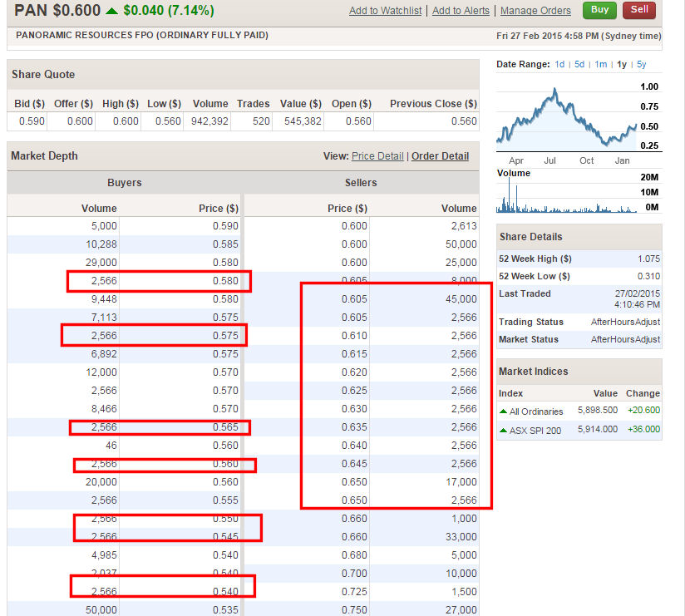Screen dimensions: 685x616
Task: Select the 1y date range
Action: pyautogui.click(x=622, y=64)
